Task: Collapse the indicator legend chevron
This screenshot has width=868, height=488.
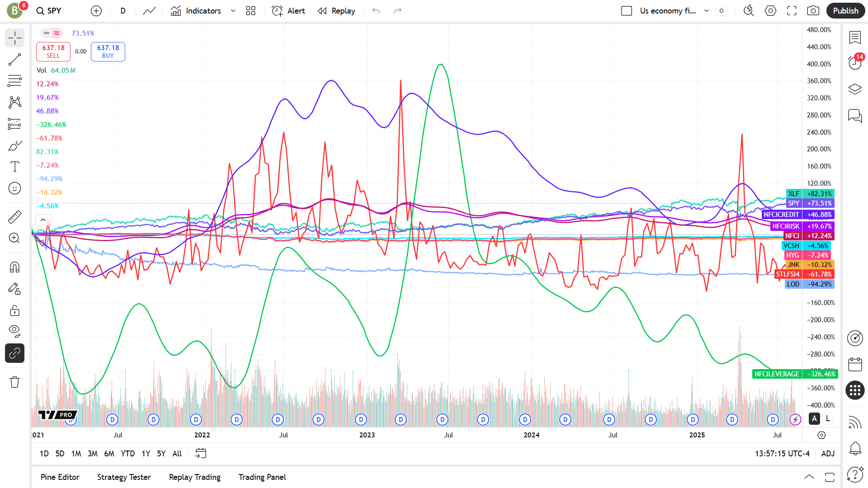Action: point(43,220)
